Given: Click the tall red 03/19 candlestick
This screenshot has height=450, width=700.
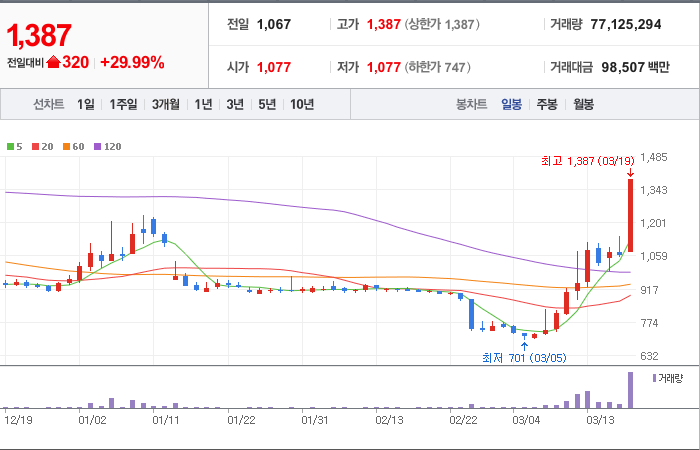Looking at the screenshot, I should pyautogui.click(x=630, y=215).
